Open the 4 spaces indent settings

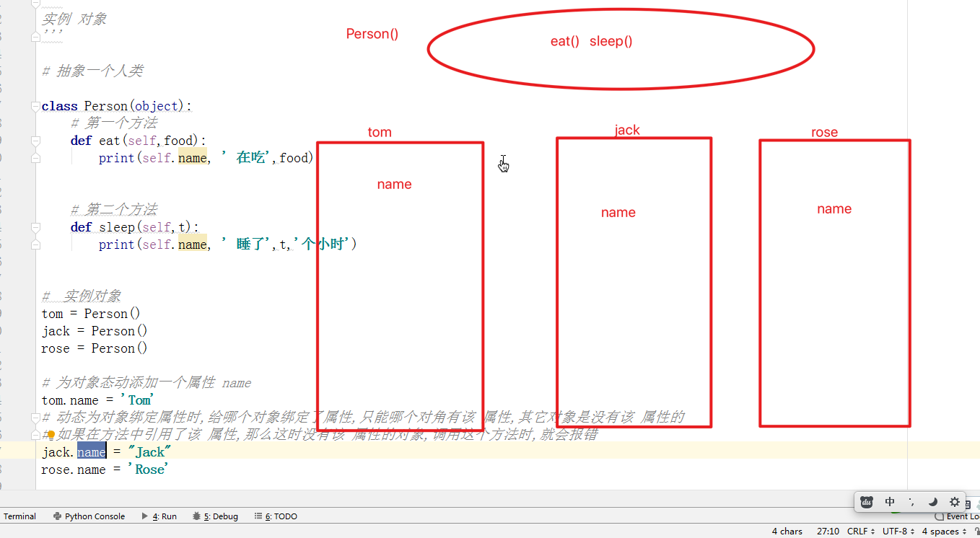[944, 532]
